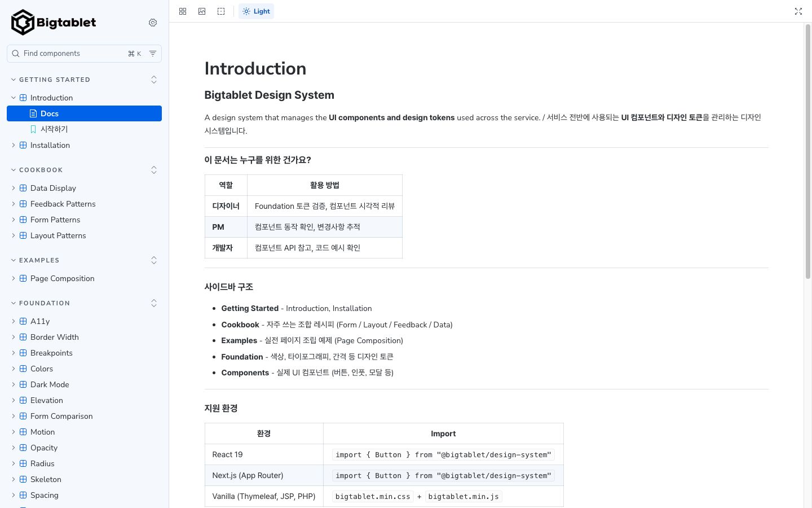Open the sidebar settings gear
812x508 pixels.
(x=153, y=23)
